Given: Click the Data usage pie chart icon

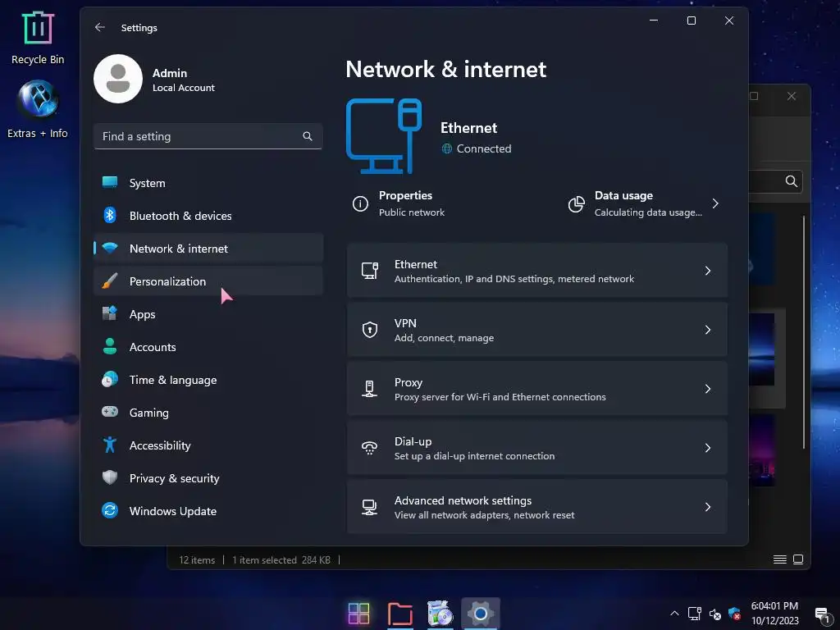Looking at the screenshot, I should pos(577,203).
